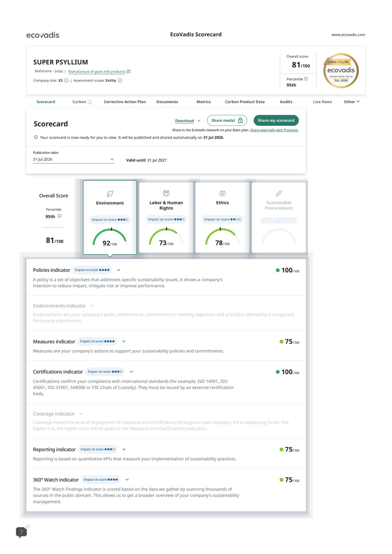Viewport: 392px width, 554px height.
Task: Expand the Endorsements indicator section
Action: click(x=92, y=306)
